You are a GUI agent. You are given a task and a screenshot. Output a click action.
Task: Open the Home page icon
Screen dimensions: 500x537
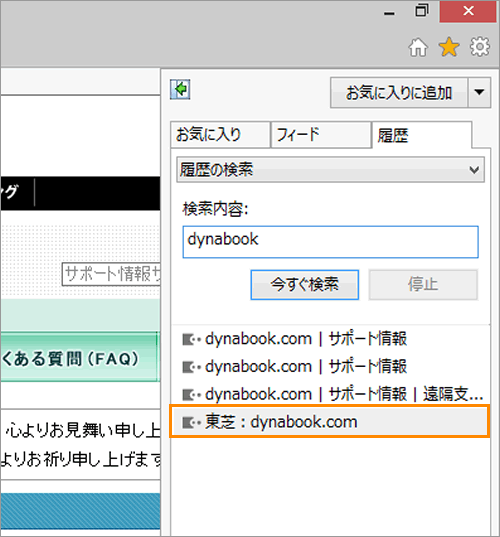tap(418, 47)
